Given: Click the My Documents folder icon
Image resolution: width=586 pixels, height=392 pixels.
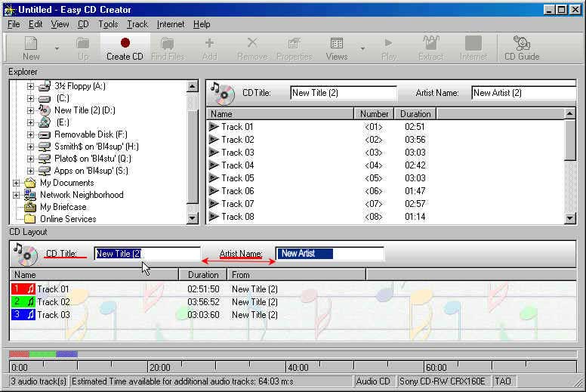Looking at the screenshot, I should point(30,183).
